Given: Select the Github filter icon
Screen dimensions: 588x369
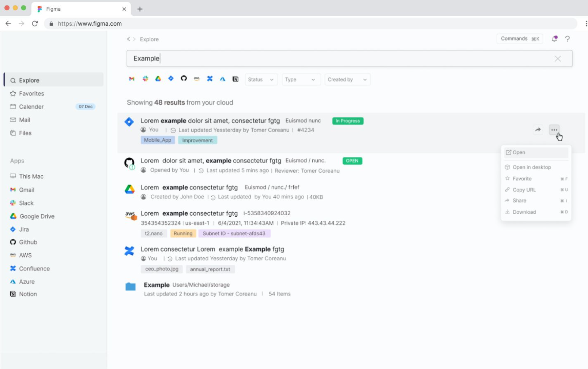Looking at the screenshot, I should [184, 78].
